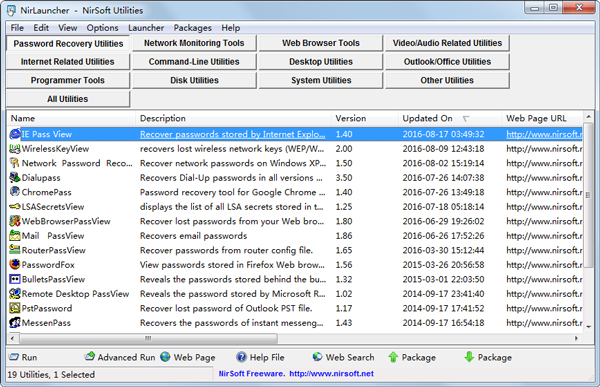Click the BulletsPassView icon

point(15,279)
